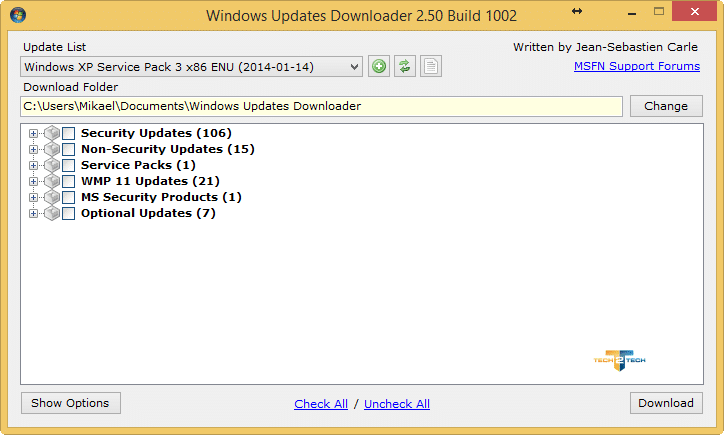This screenshot has width=724, height=435.
Task: Check the Security Updates (106) checkbox
Action: (x=68, y=133)
